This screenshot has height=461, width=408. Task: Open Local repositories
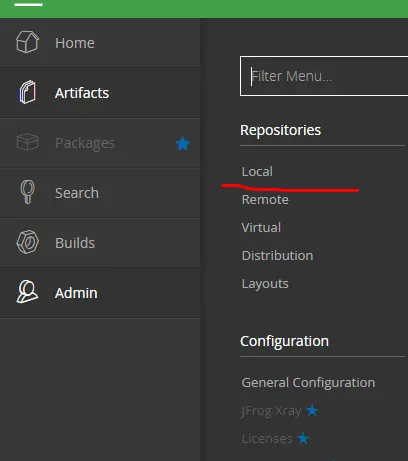pos(257,172)
